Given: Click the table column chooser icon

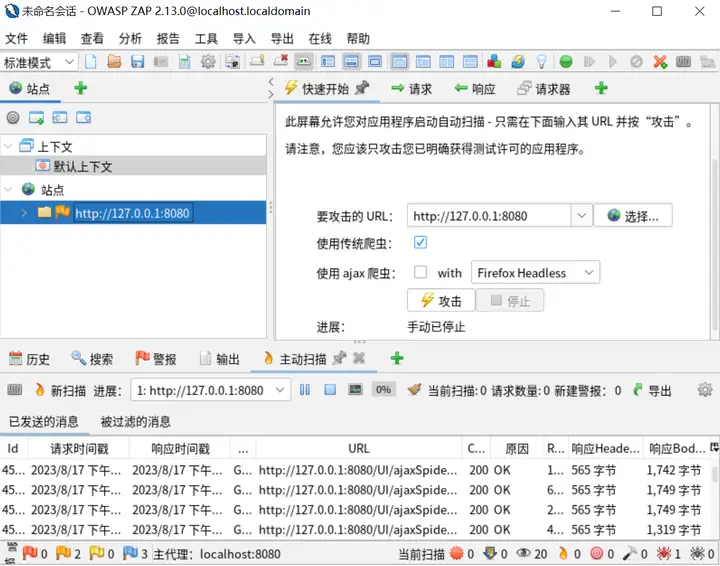Looking at the screenshot, I should [x=714, y=447].
